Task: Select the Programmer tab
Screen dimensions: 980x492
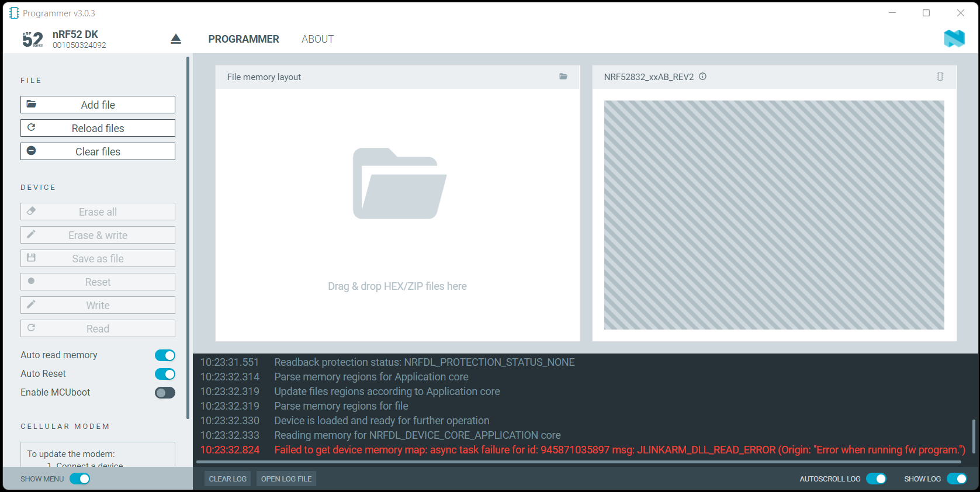Action: point(244,39)
